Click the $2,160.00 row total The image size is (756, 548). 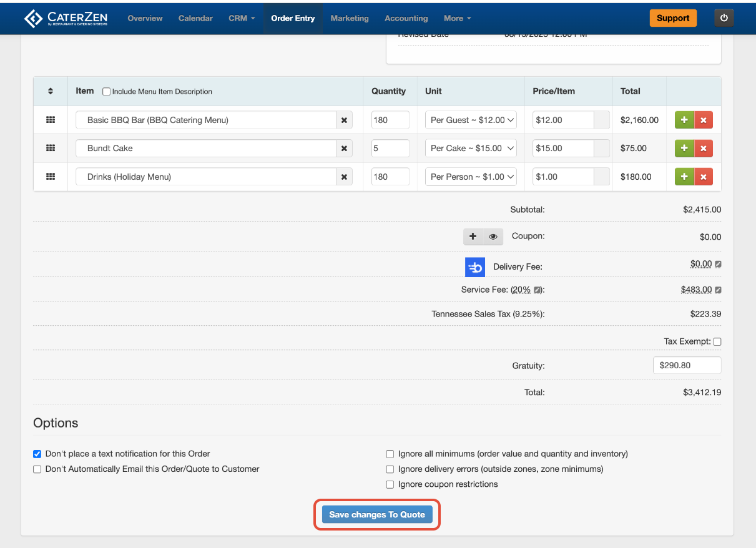pyautogui.click(x=639, y=120)
